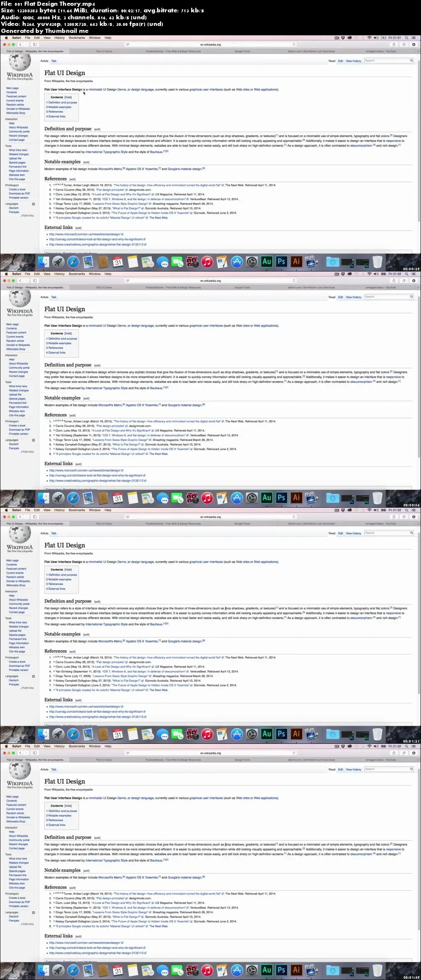The image size is (421, 980).
Task: Click Safari compass in the 00:00:29 frame's dock
Action: (73, 262)
